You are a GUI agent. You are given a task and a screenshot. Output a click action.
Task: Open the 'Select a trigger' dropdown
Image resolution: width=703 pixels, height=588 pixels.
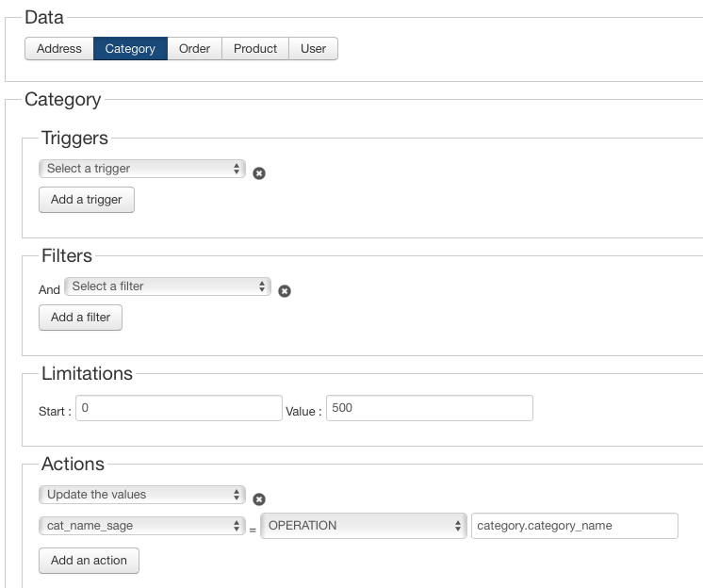coord(142,169)
